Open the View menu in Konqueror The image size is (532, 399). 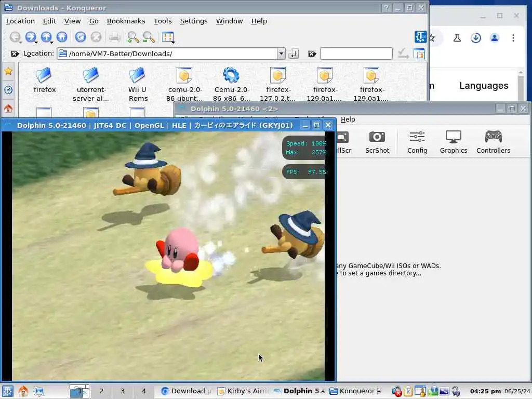point(72,21)
